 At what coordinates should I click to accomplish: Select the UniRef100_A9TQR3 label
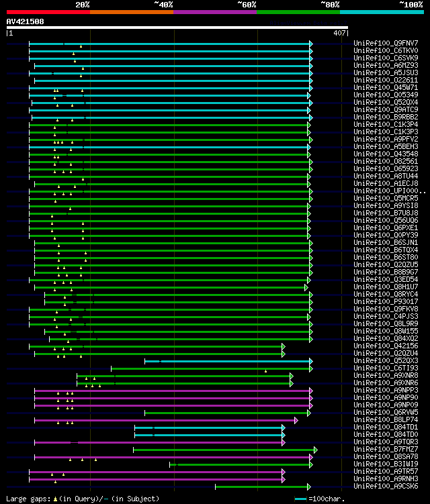tap(386, 442)
